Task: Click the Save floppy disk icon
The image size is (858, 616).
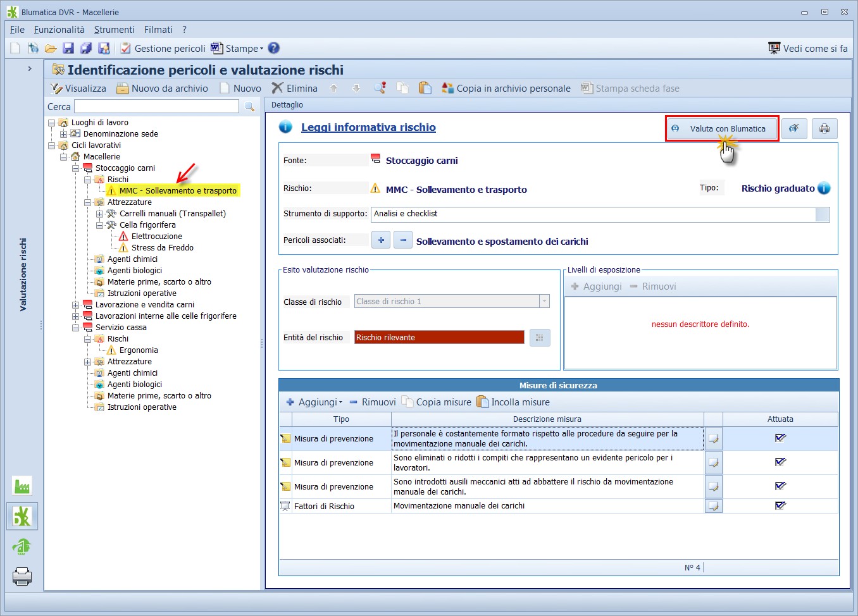Action: (x=68, y=48)
